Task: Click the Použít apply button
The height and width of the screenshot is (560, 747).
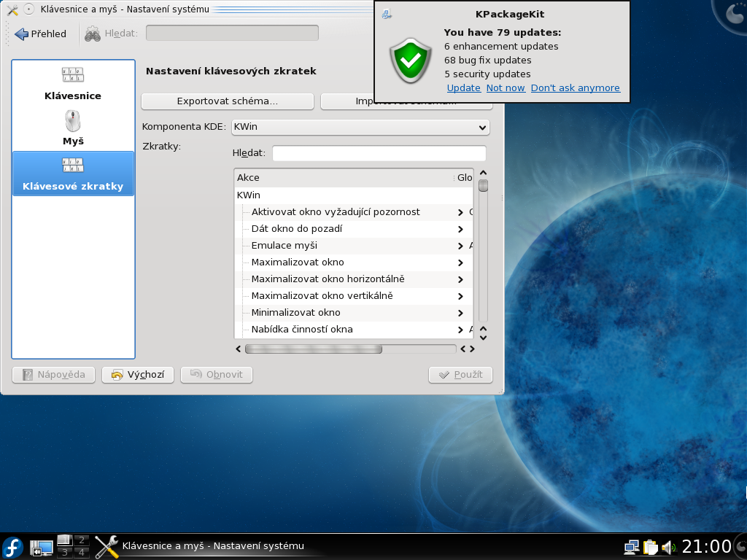Action: click(460, 375)
